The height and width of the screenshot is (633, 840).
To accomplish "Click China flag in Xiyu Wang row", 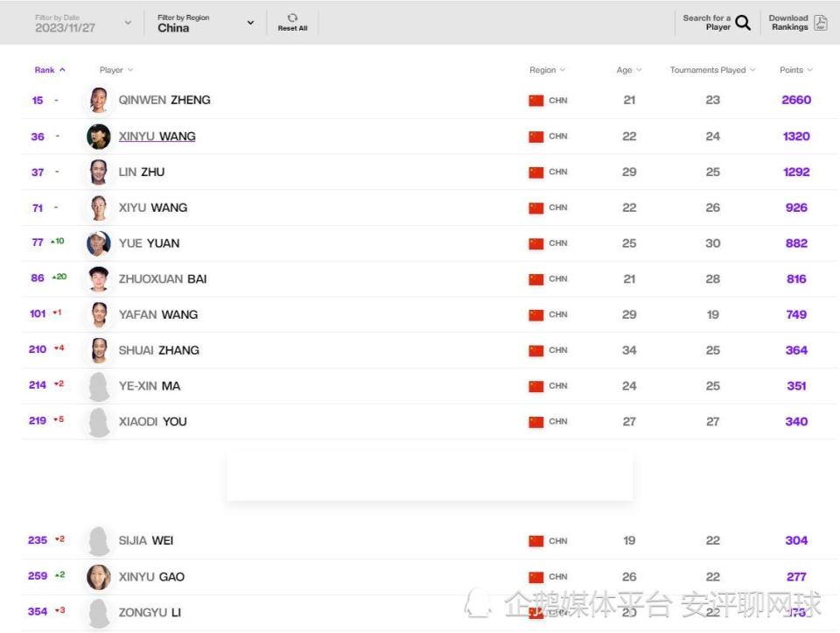I will pyautogui.click(x=536, y=208).
